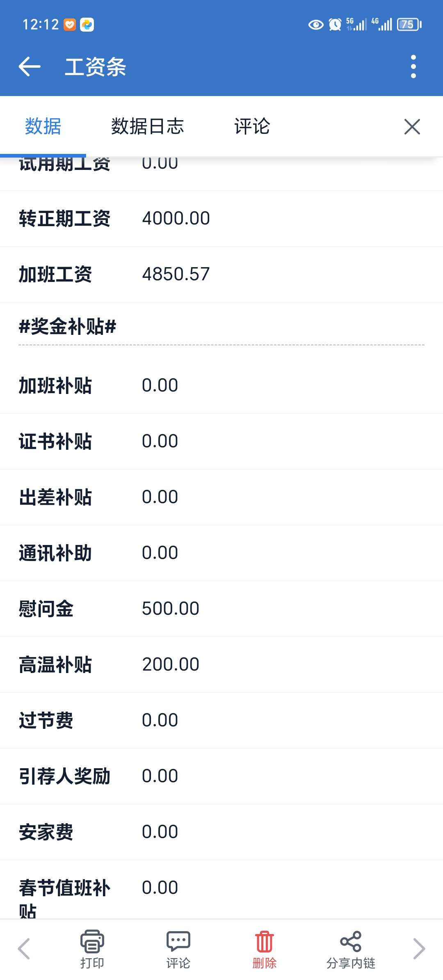This screenshot has width=443, height=980.
Task: Go to previous record with left chevron
Action: (x=24, y=949)
